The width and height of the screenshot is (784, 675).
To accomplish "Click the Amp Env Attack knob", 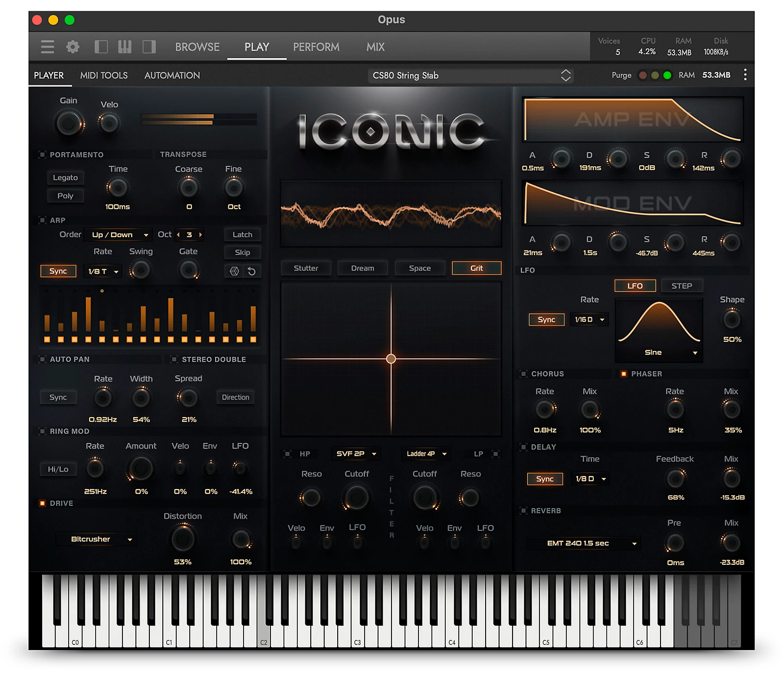I will [x=562, y=159].
